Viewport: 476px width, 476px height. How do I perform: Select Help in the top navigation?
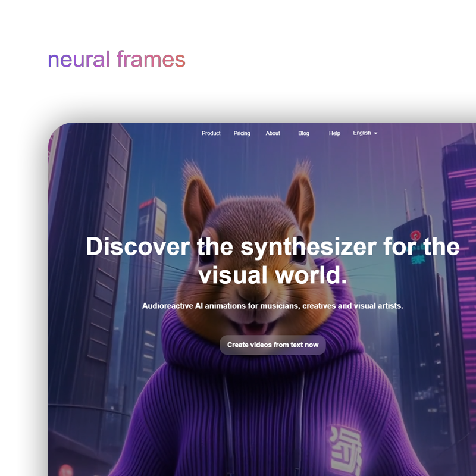coord(334,133)
